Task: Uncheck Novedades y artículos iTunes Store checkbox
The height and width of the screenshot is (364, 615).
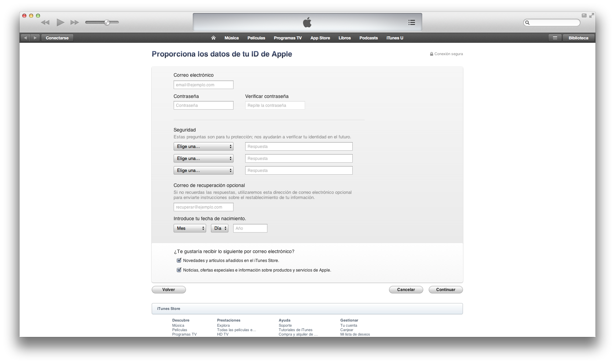Action: point(179,260)
